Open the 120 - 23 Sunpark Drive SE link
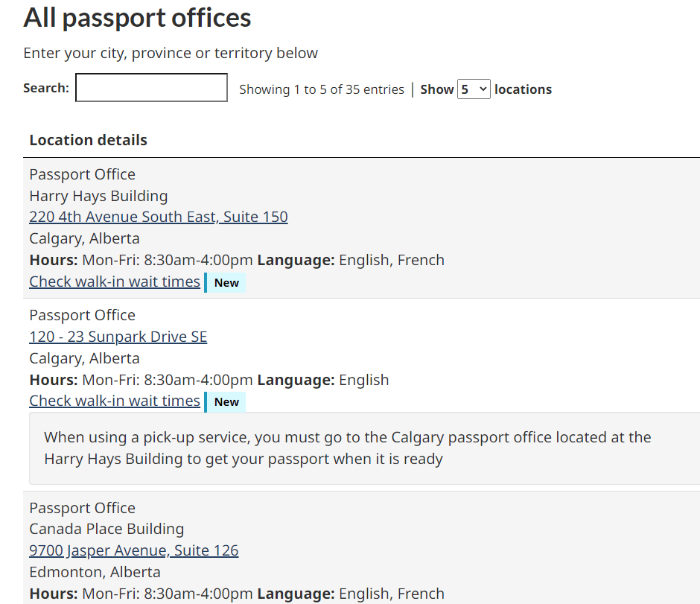Viewport: 700px width, 604px height. point(118,337)
